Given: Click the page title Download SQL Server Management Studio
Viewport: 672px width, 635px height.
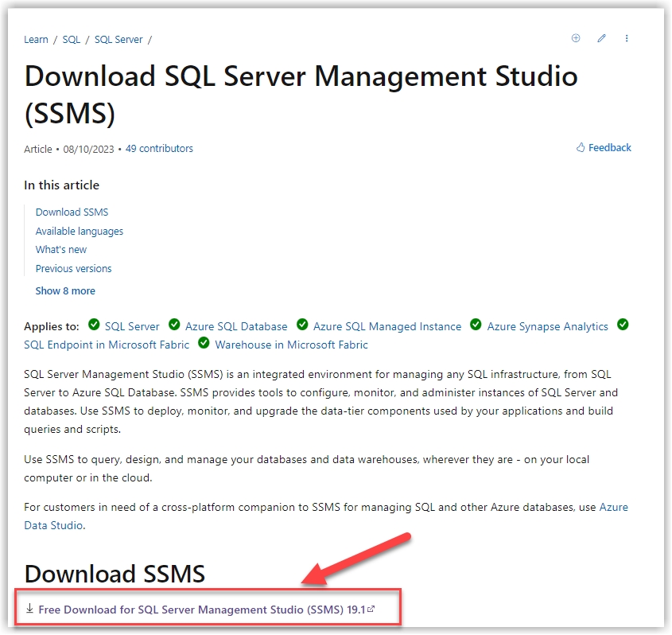Looking at the screenshot, I should (301, 95).
